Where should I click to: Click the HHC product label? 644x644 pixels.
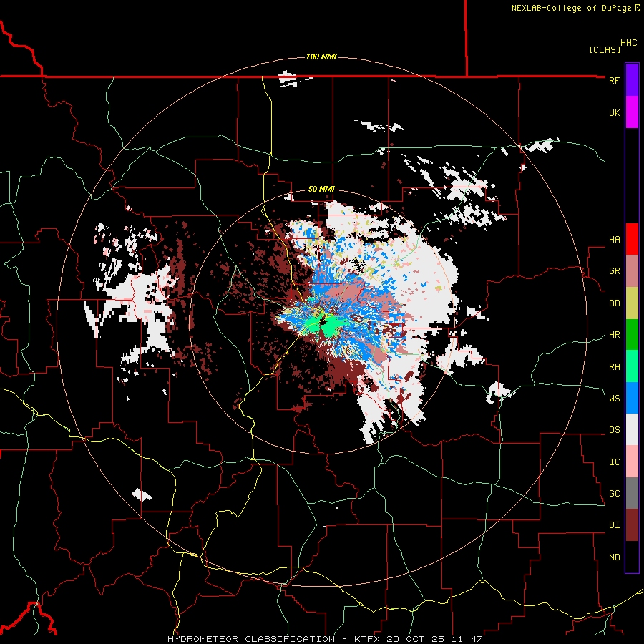click(629, 43)
